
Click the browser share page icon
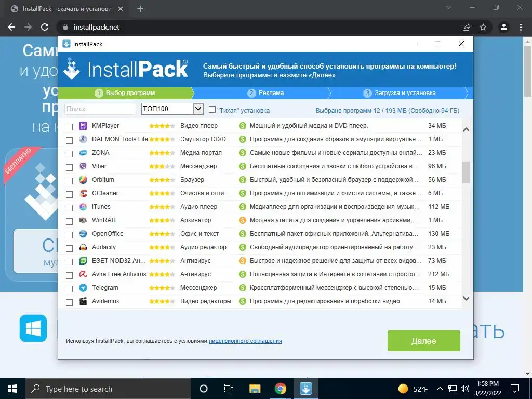click(467, 27)
